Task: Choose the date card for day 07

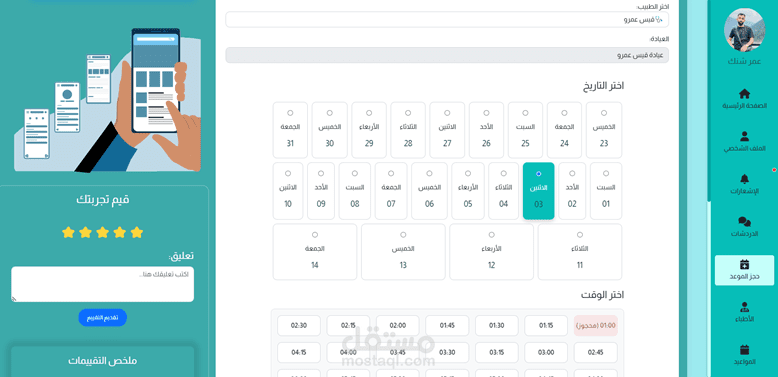Action: pyautogui.click(x=391, y=191)
